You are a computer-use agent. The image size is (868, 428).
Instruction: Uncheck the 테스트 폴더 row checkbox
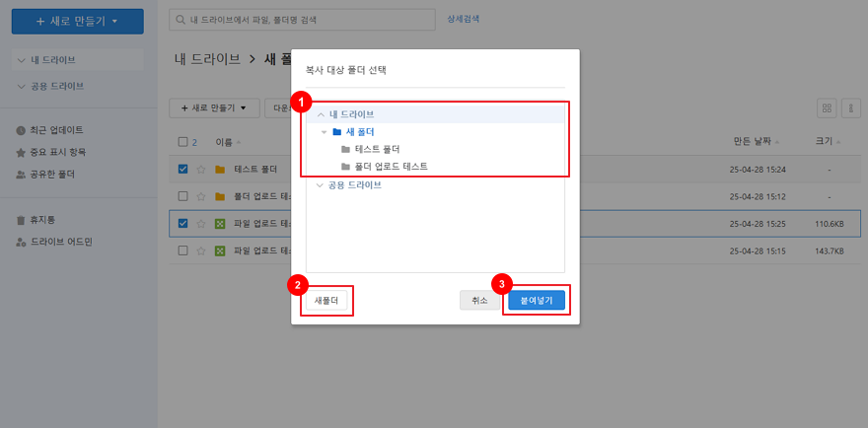183,169
